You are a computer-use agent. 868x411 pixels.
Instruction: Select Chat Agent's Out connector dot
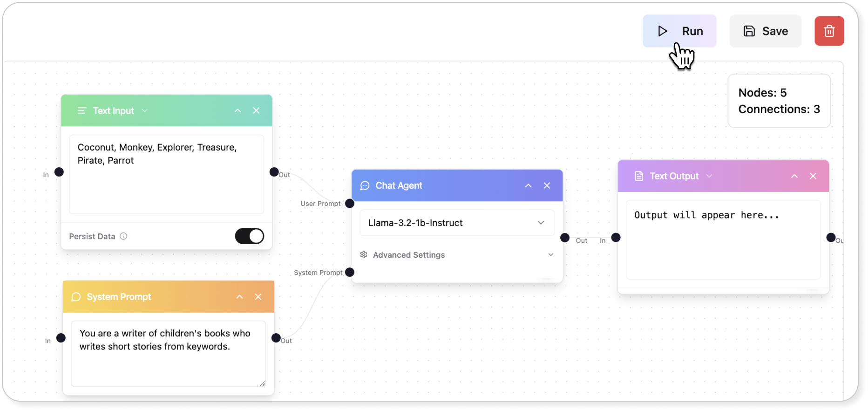565,238
